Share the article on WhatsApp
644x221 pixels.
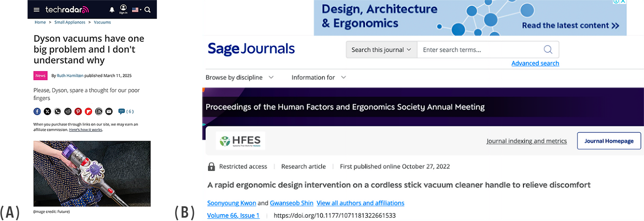pos(58,112)
